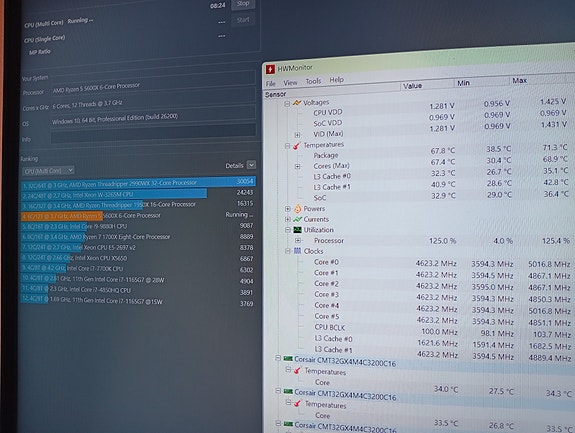Expand the Powers tree node
This screenshot has width=575, height=433.
pyautogui.click(x=288, y=209)
